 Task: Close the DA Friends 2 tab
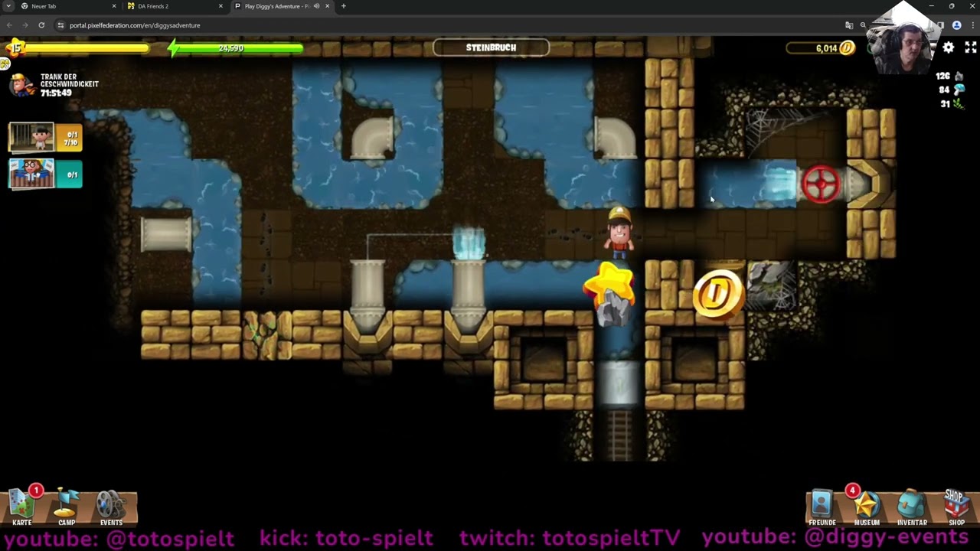220,6
